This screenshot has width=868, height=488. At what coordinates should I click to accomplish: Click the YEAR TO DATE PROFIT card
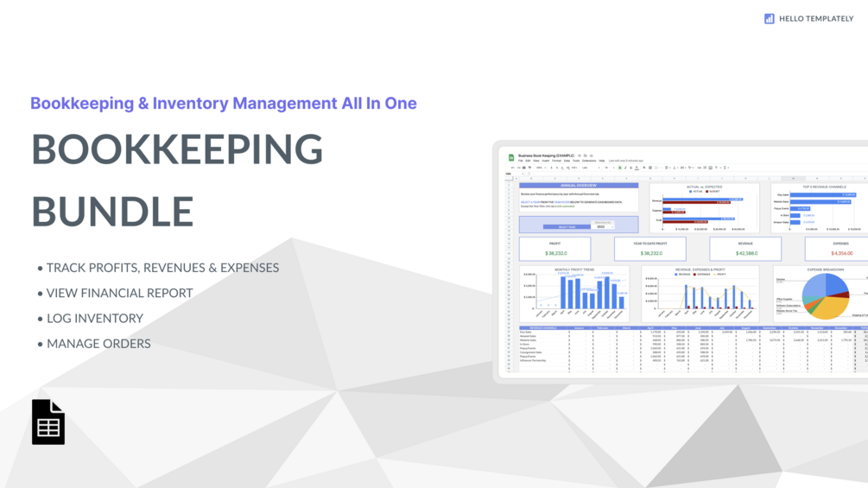(x=649, y=249)
